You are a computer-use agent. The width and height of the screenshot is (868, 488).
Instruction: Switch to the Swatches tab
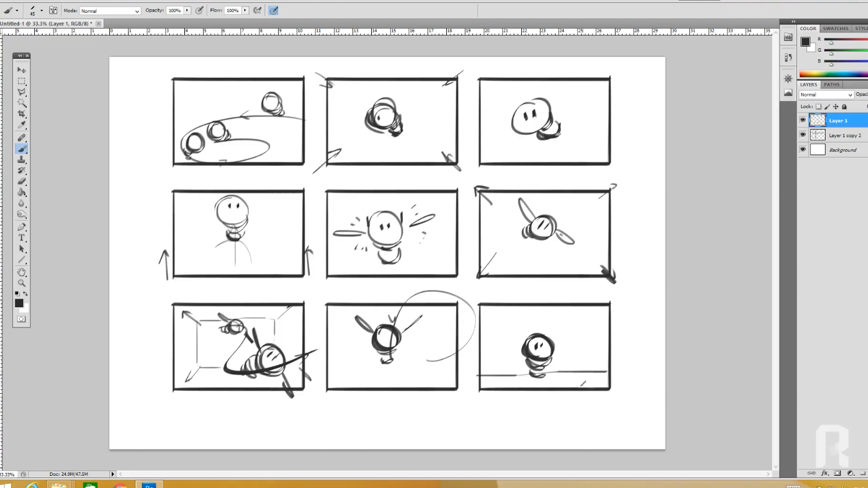(x=835, y=29)
